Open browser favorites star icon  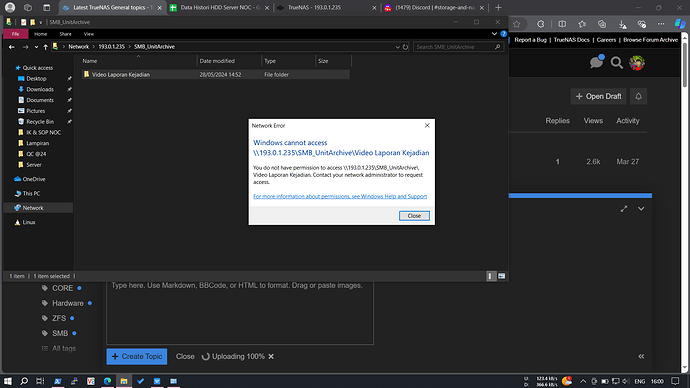pos(517,24)
